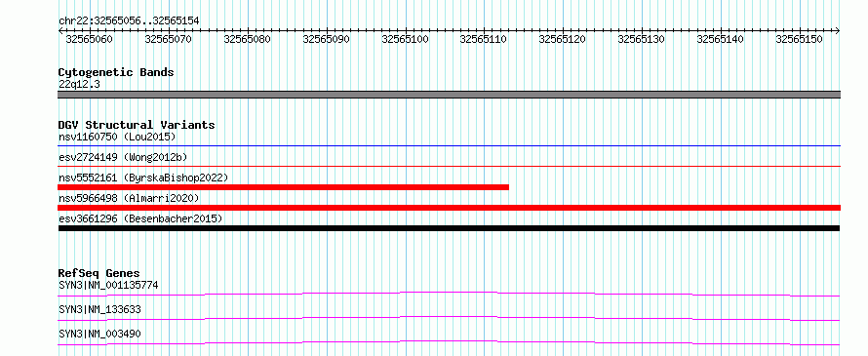Click ruler position 32565070
This screenshot has height=356, width=868.
(169, 39)
